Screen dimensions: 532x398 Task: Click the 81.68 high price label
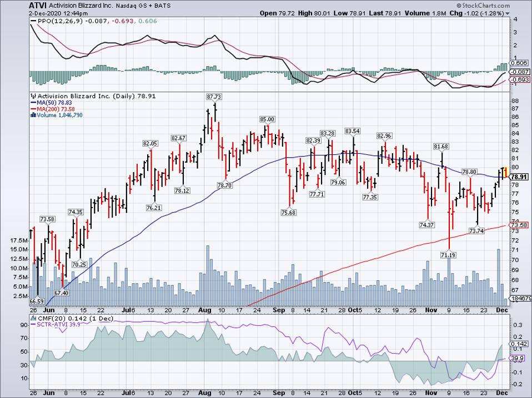441,147
